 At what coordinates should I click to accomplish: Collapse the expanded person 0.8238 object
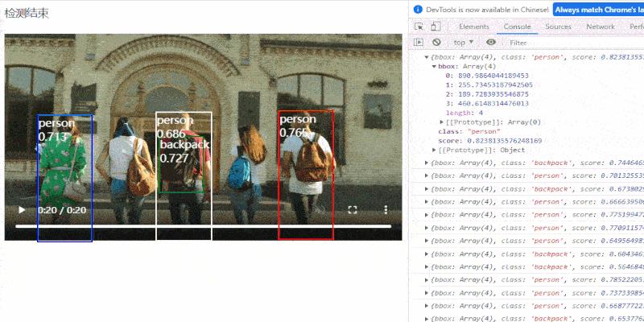427,57
